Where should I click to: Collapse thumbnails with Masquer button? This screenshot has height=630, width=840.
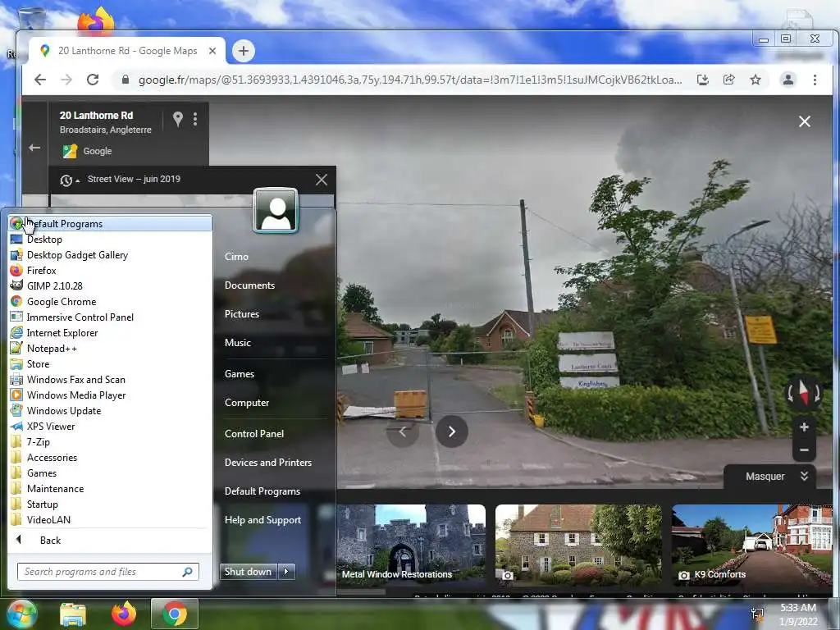tap(770, 477)
